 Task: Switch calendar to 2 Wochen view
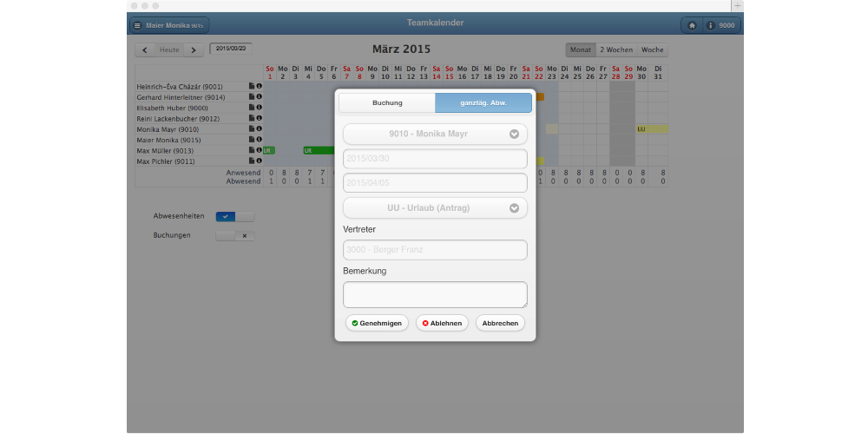click(x=616, y=50)
